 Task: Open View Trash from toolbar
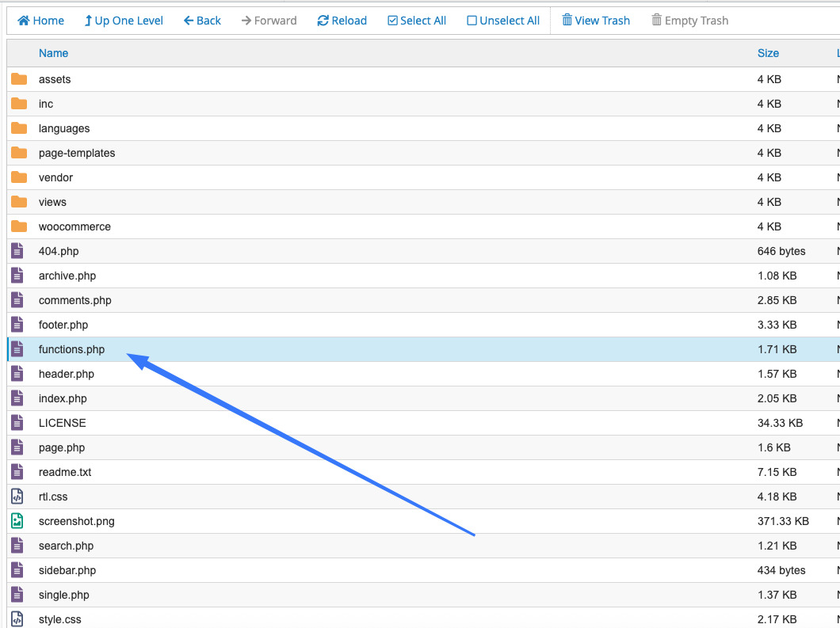(596, 21)
